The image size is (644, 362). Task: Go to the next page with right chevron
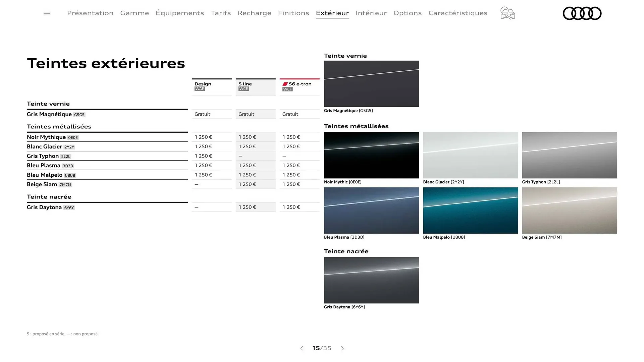342,348
